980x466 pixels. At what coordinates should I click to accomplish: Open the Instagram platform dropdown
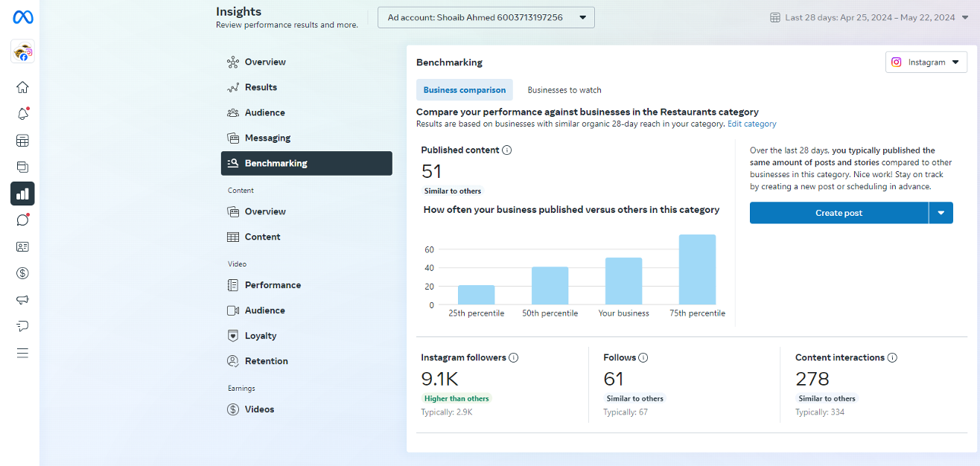(926, 63)
